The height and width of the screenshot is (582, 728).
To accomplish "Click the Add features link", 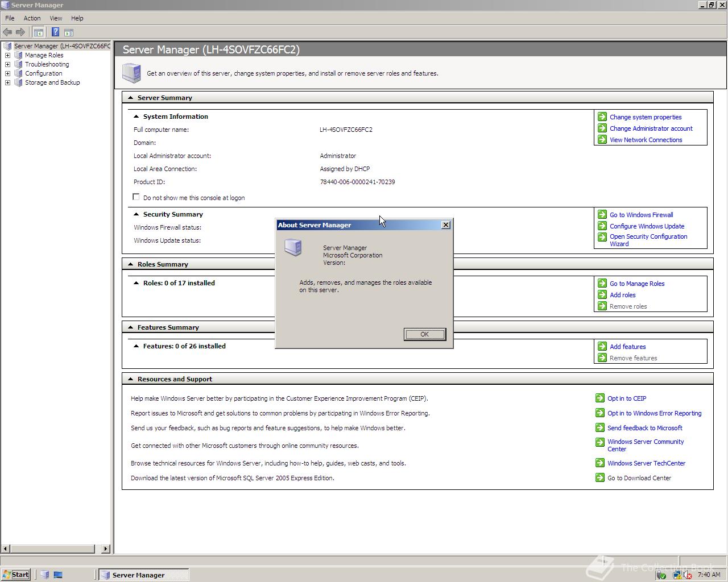I will click(628, 347).
